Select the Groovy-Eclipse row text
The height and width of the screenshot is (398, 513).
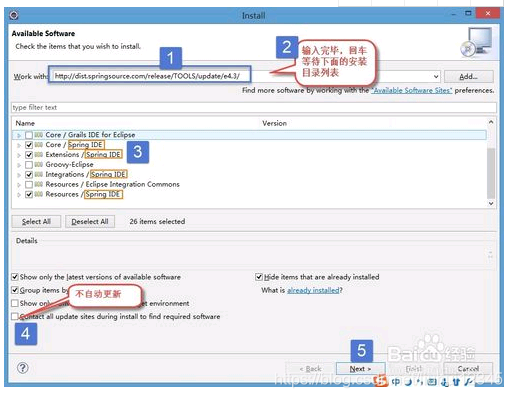(69, 165)
